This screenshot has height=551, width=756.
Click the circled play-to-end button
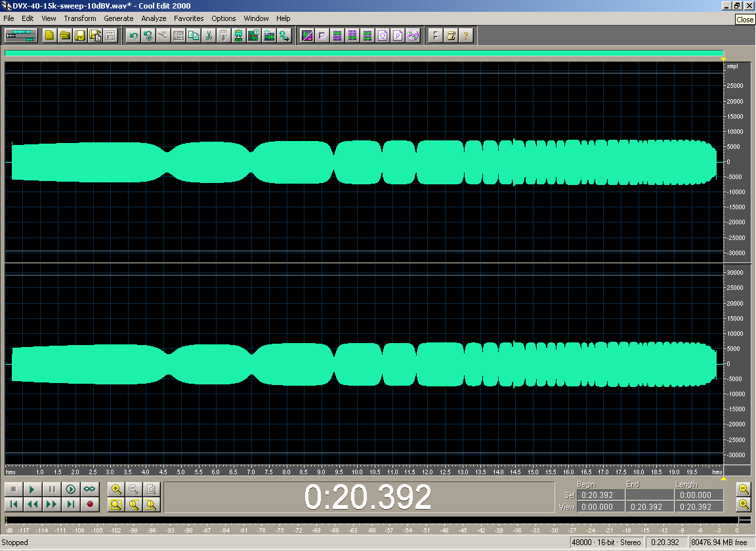[70, 489]
